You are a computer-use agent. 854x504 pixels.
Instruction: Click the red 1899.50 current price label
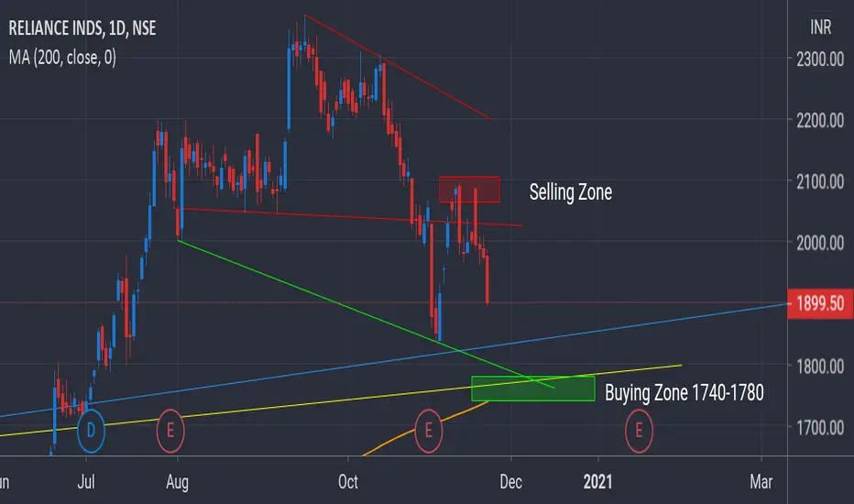820,303
